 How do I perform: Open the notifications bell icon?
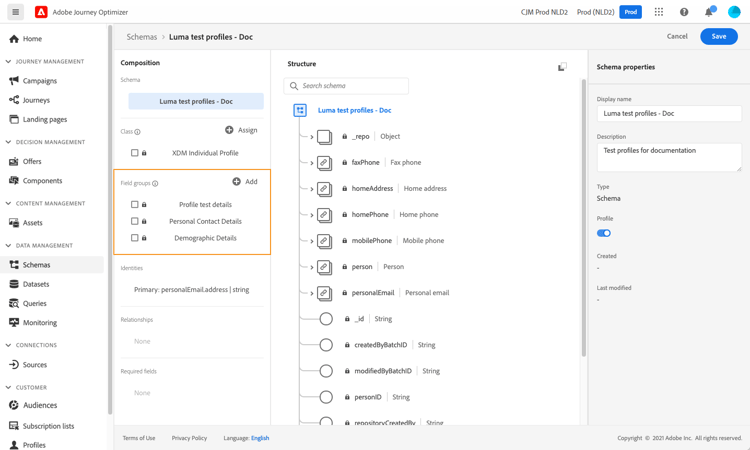pyautogui.click(x=708, y=12)
